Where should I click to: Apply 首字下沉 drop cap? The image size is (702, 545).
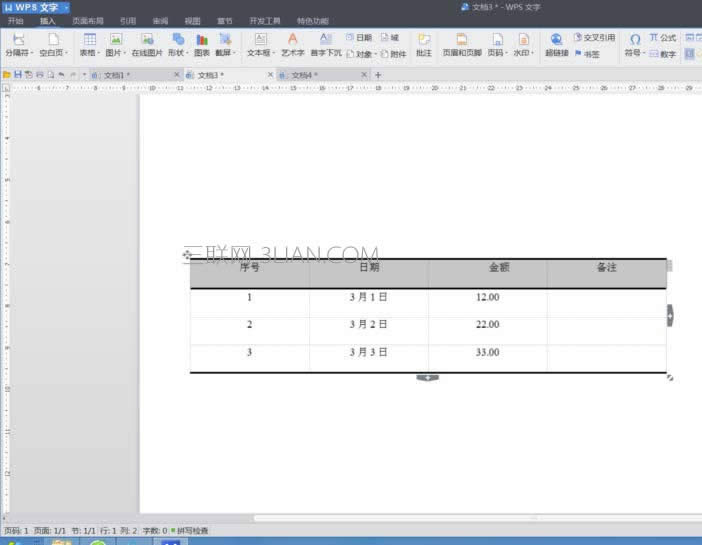[x=326, y=45]
